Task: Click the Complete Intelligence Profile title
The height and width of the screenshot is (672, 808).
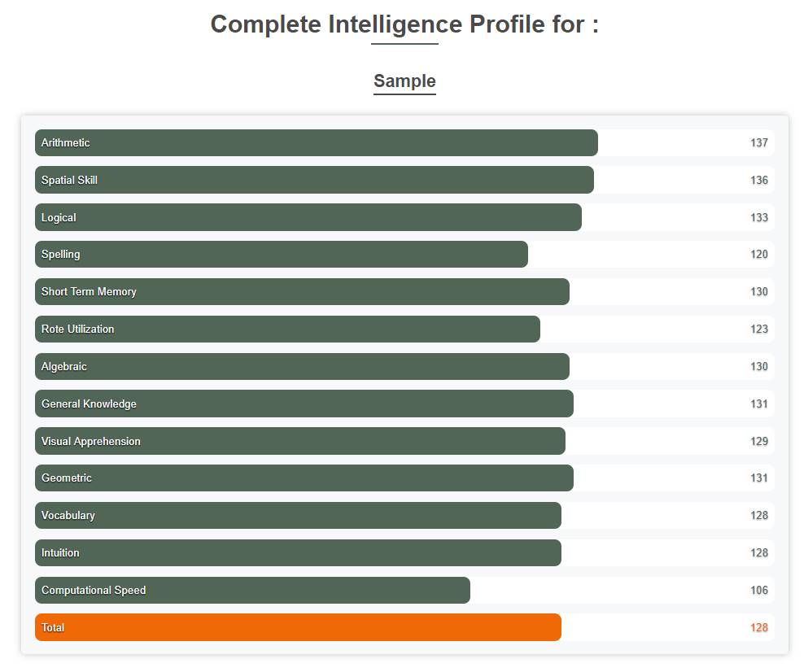Action: click(x=404, y=24)
